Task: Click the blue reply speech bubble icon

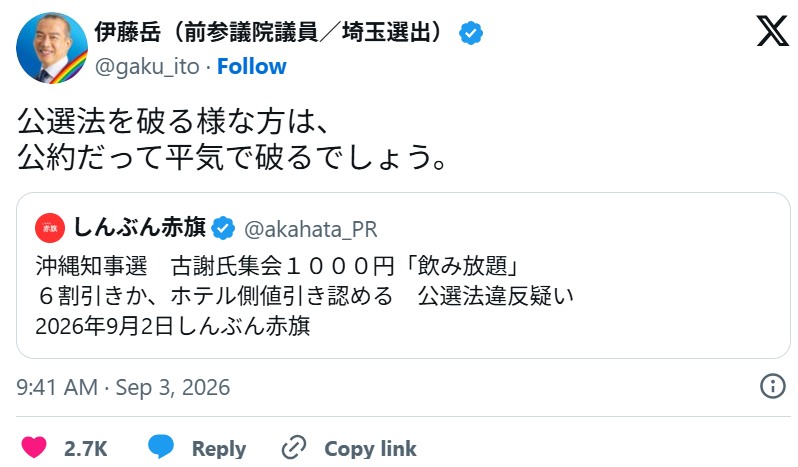Action: click(x=161, y=447)
